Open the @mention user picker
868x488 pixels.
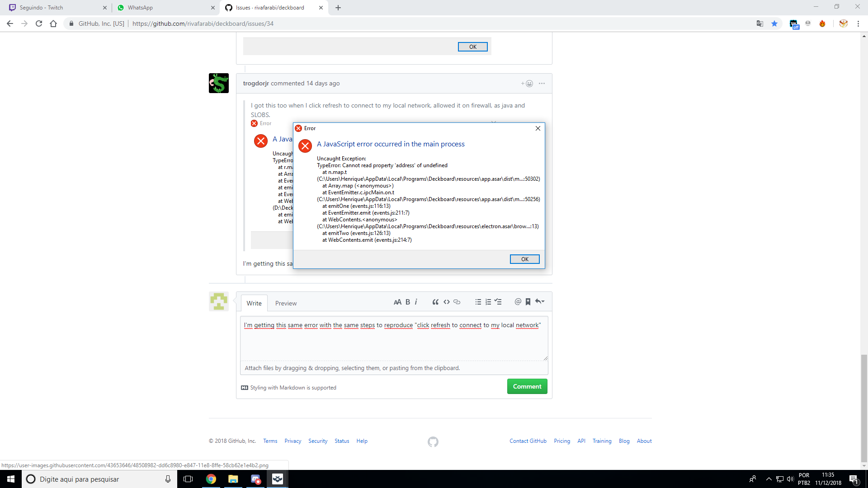click(518, 301)
